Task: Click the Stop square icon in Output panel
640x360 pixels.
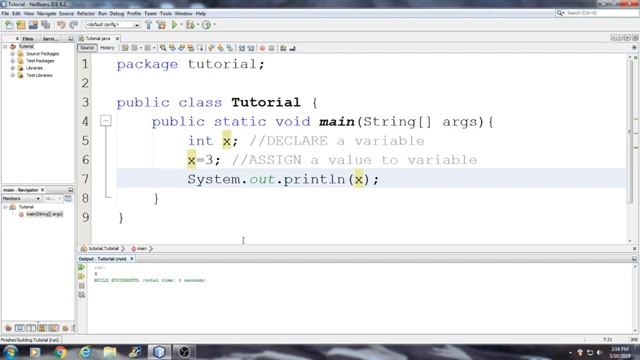Action: click(x=82, y=286)
